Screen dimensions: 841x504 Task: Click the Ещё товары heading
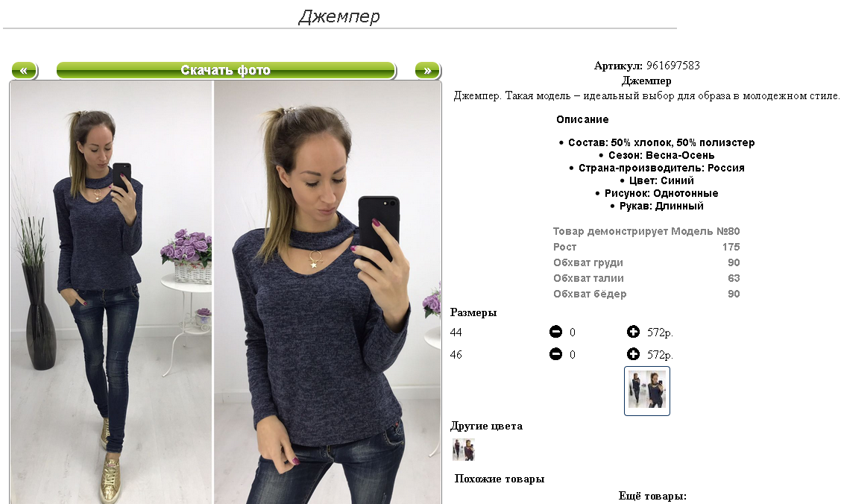tap(652, 496)
